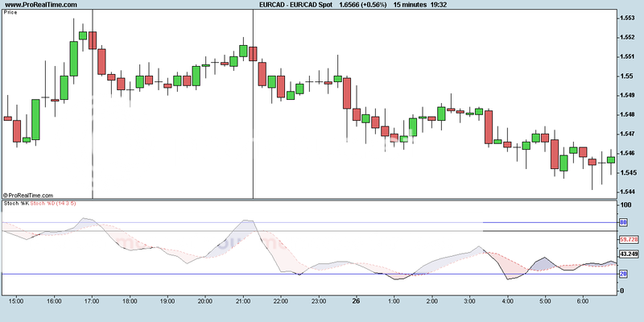Click the 59.728 stochastic value tag
The height and width of the screenshot is (322, 644).
coord(629,239)
